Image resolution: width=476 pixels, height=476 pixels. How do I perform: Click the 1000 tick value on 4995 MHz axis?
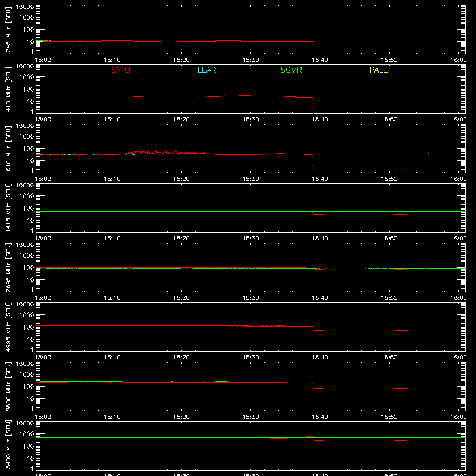pyautogui.click(x=27, y=315)
